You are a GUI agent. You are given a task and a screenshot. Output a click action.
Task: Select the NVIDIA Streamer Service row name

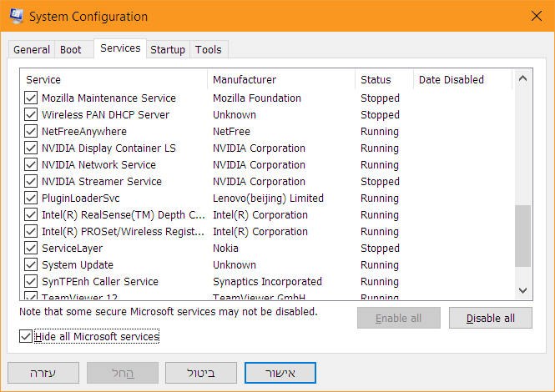(x=102, y=181)
